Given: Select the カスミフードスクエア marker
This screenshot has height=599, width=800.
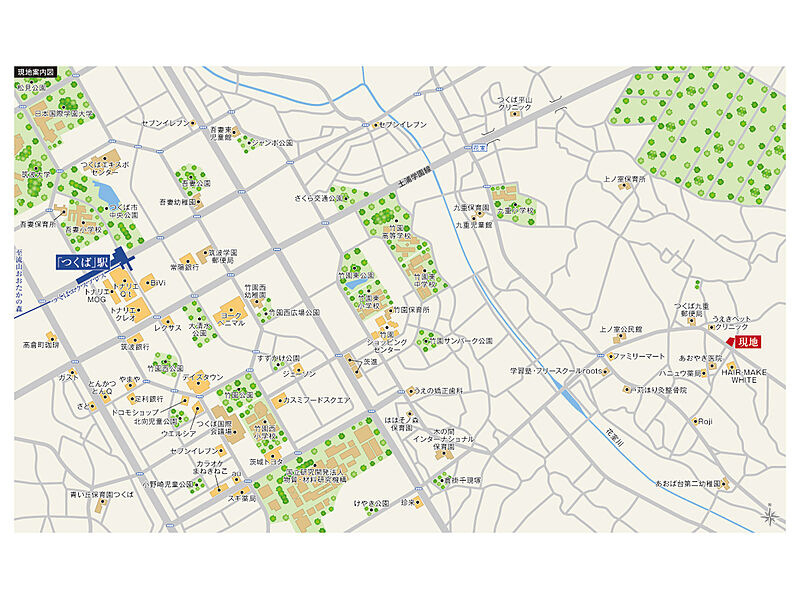Looking at the screenshot, I should coord(281,399).
